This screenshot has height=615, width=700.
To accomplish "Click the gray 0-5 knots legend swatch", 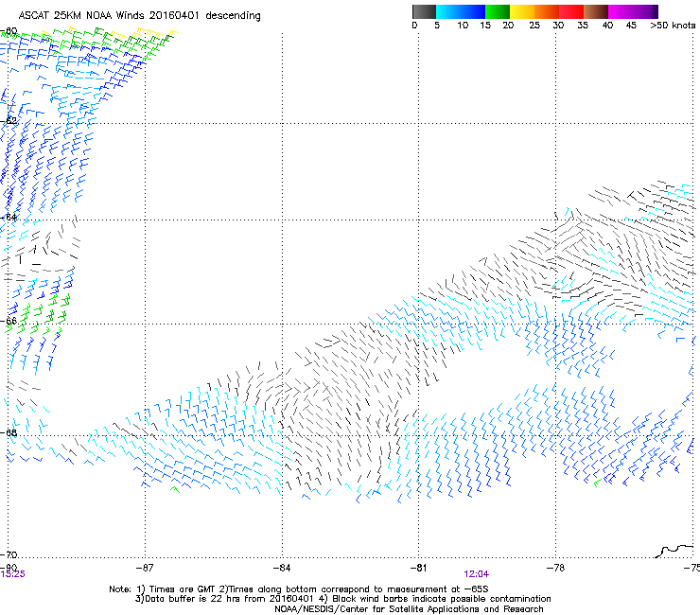I will click(424, 11).
